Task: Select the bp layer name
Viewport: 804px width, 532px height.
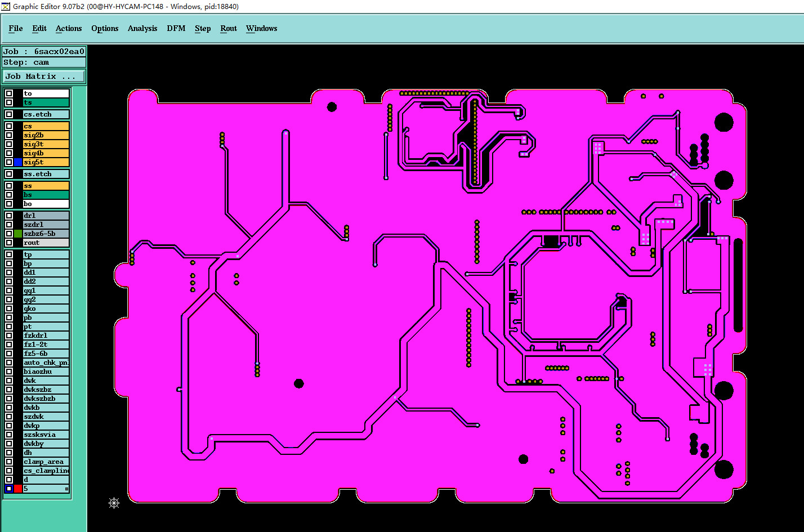Action: coord(46,263)
